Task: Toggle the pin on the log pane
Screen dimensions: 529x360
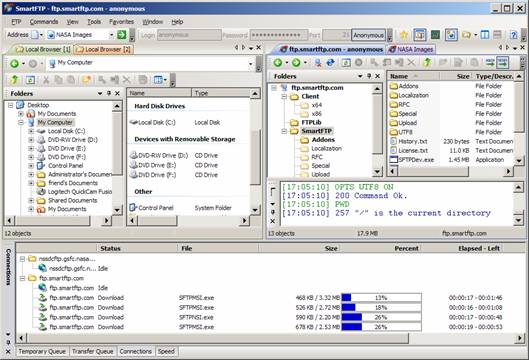Action: pos(273,212)
